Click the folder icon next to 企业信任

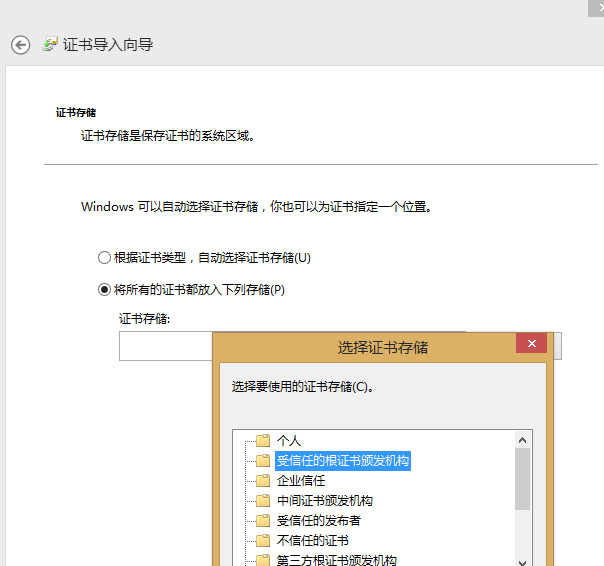click(263, 480)
